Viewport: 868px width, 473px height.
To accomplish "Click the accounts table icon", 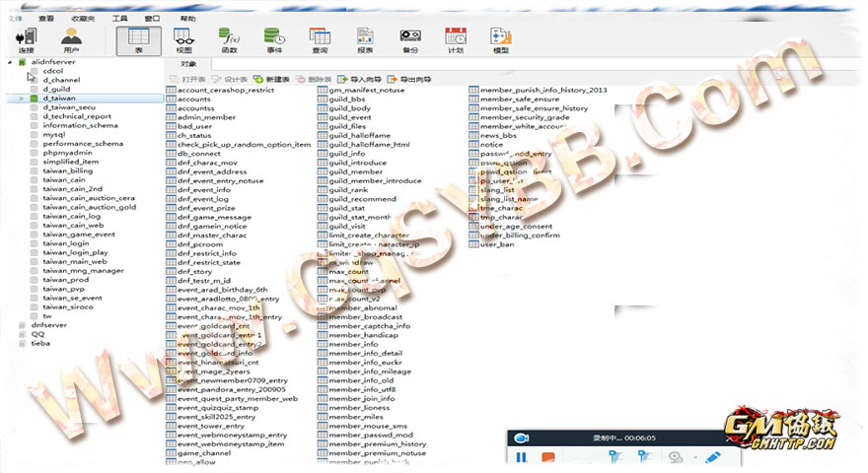I will coord(171,99).
